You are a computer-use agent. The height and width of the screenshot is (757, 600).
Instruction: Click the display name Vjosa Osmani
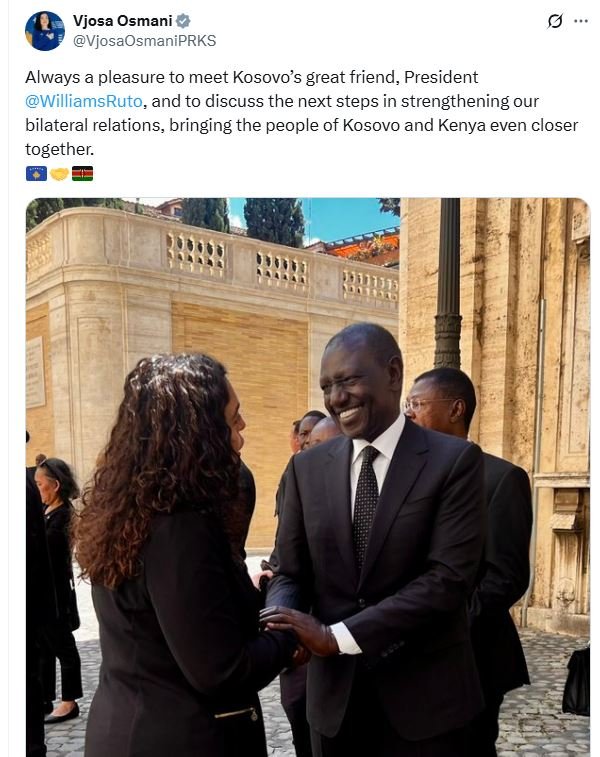tap(123, 21)
